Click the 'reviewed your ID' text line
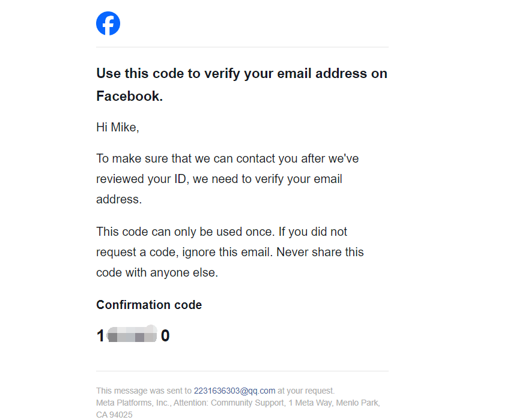Viewport: 510px width, 420px height. coord(219,179)
